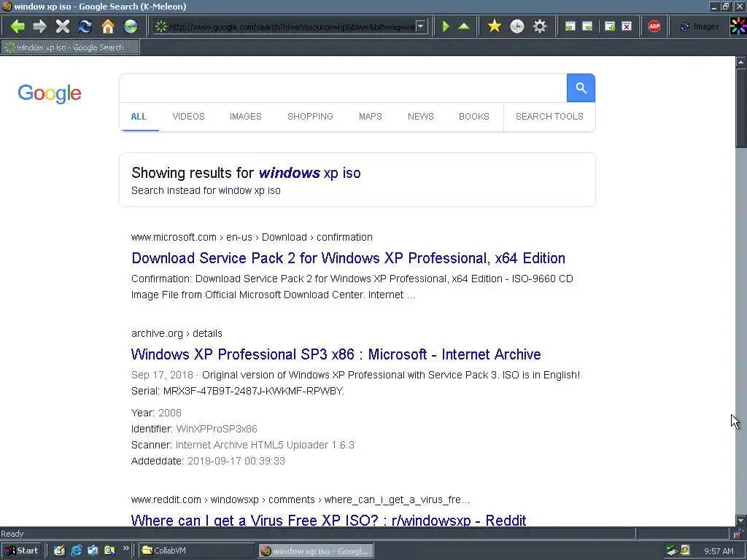Open bookmarks with the yellow star icon
Image resolution: width=747 pixels, height=560 pixels.
495,26
